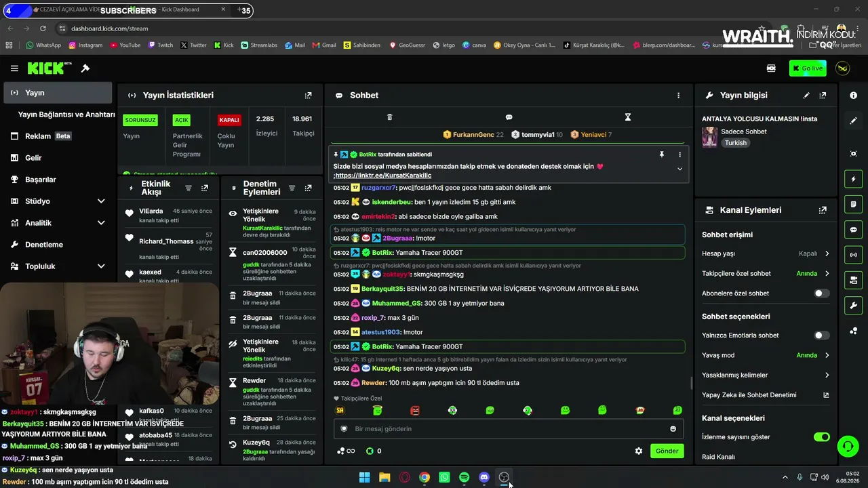Open Gelir in the sidebar
The image size is (868, 488).
click(58, 158)
